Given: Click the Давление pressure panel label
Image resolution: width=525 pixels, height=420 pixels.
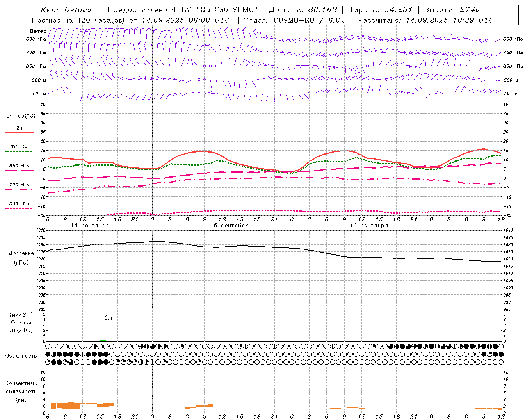Looking at the screenshot, I should (21, 253).
